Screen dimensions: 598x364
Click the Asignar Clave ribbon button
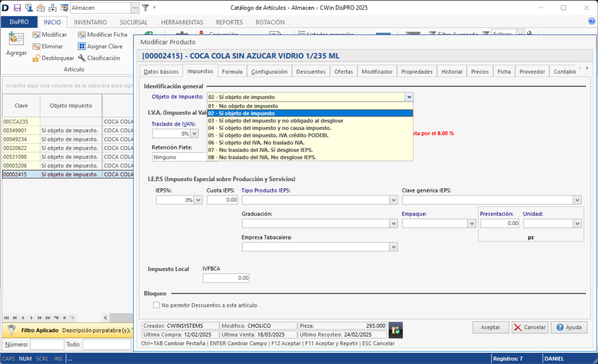coord(100,46)
